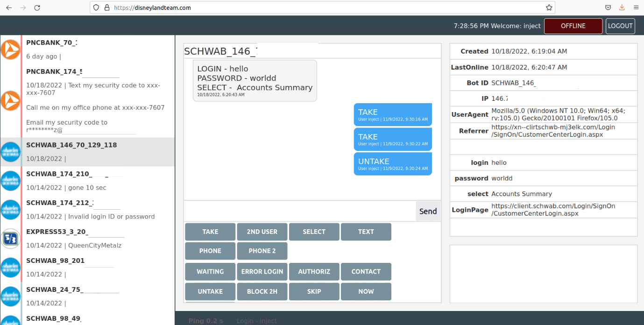This screenshot has width=644, height=325.
Task: Click the browser forward arrow
Action: click(23, 7)
